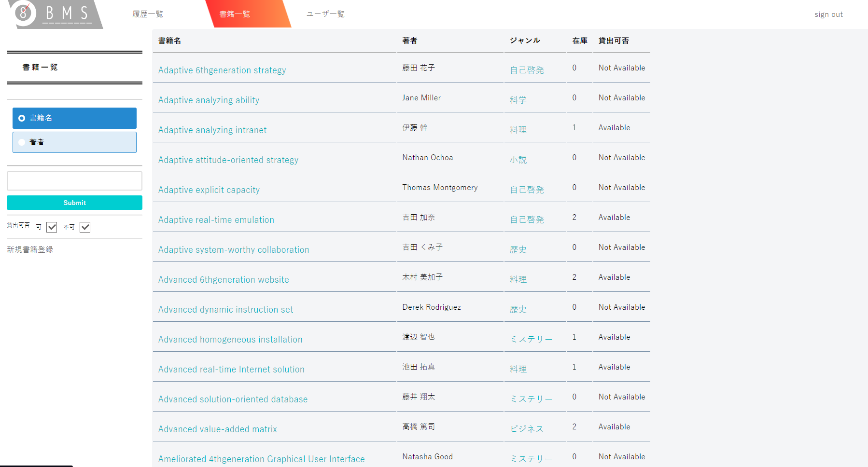Open Adaptive attitude-oriented strategy book
The height and width of the screenshot is (467, 868).
[228, 160]
